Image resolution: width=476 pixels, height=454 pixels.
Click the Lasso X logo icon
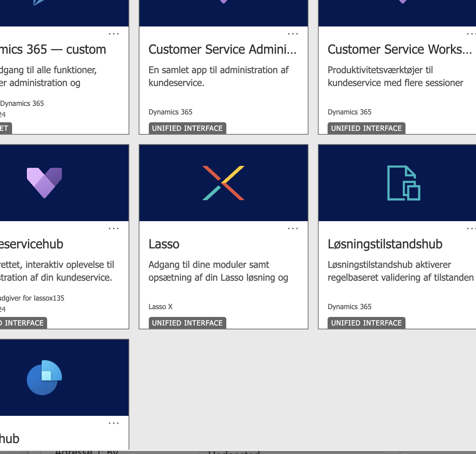(x=224, y=183)
